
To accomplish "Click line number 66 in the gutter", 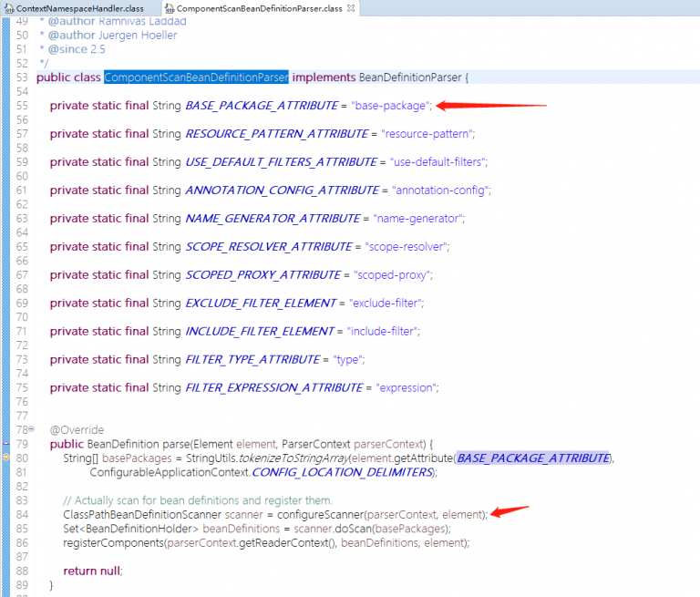I will [x=22, y=261].
